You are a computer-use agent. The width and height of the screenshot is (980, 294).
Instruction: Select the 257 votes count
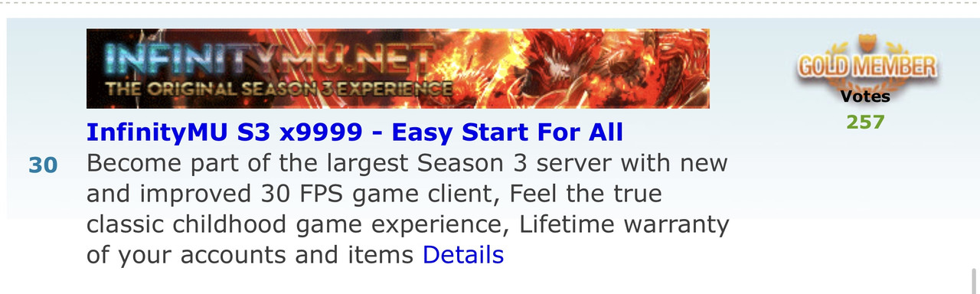click(865, 122)
